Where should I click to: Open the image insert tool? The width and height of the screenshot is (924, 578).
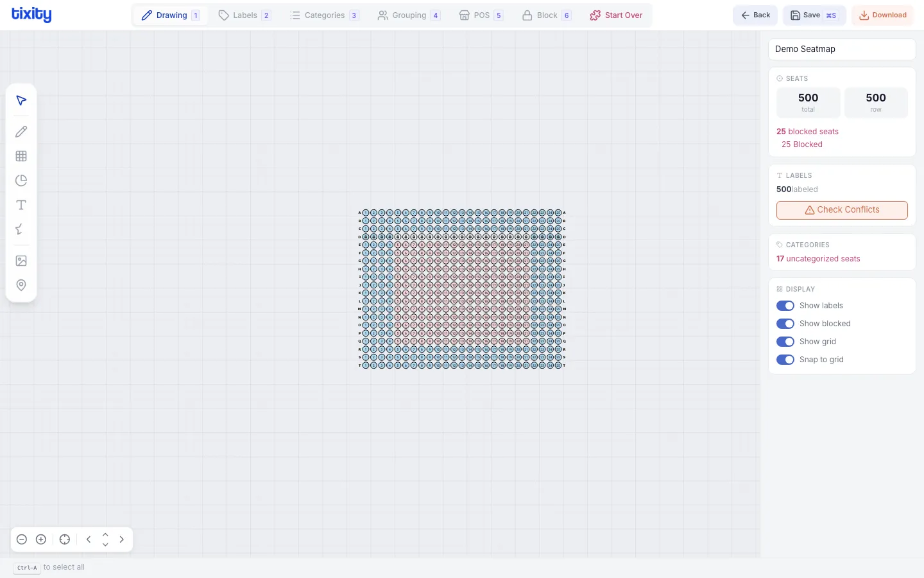tap(21, 261)
